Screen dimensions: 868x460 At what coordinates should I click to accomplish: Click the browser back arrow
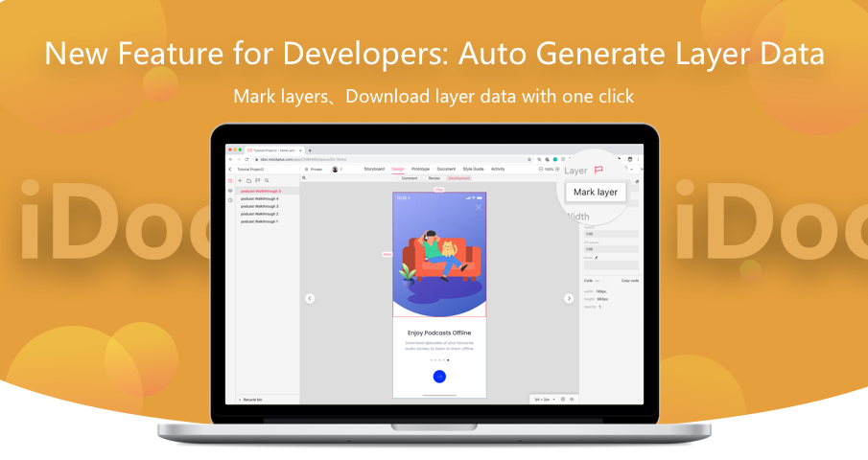tap(231, 159)
